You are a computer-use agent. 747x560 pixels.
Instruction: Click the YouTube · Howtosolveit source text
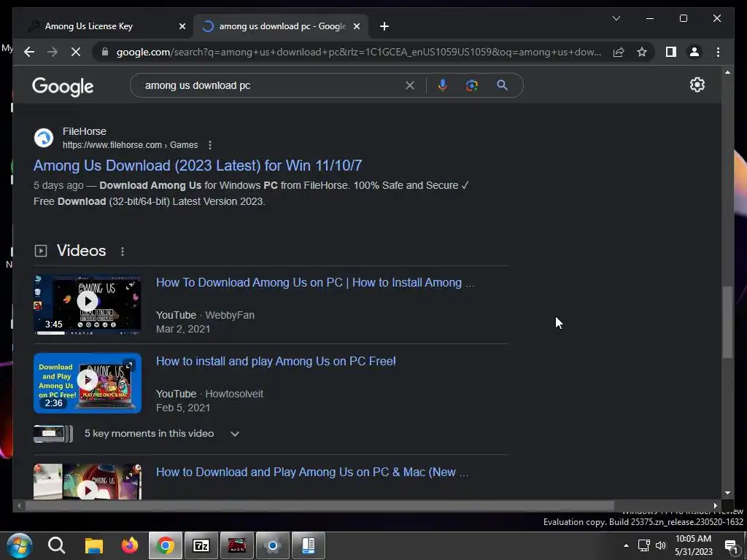209,394
